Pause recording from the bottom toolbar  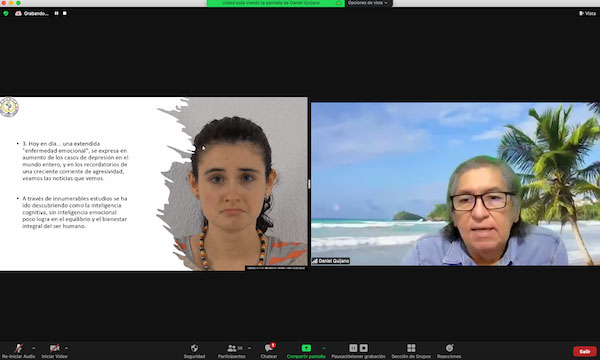tap(353, 348)
